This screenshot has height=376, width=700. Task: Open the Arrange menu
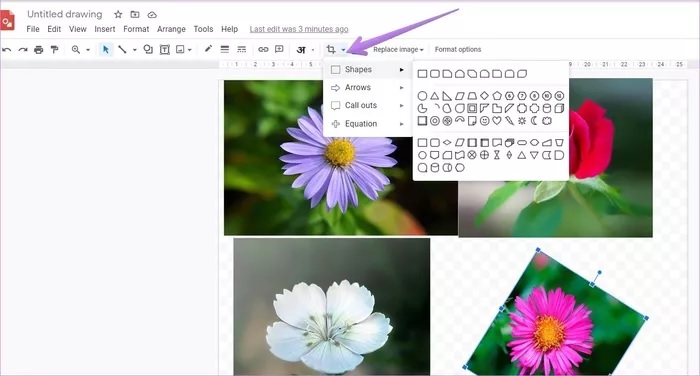[x=171, y=29]
